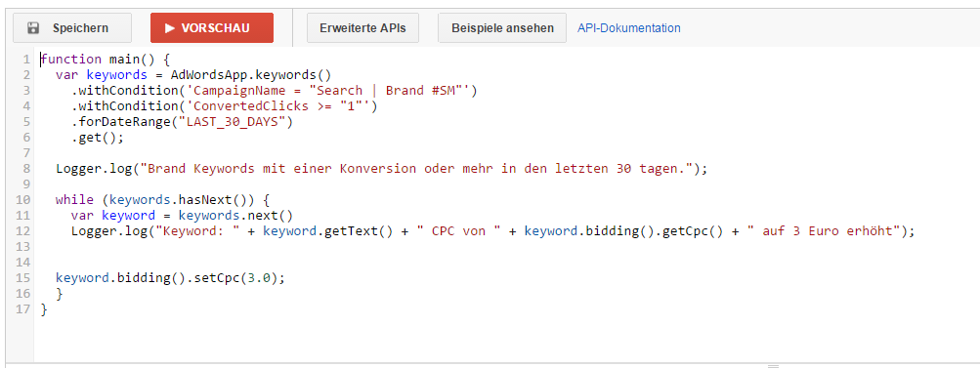Click the play triangle icon on Vorschau
980x368 pixels.
pyautogui.click(x=169, y=28)
